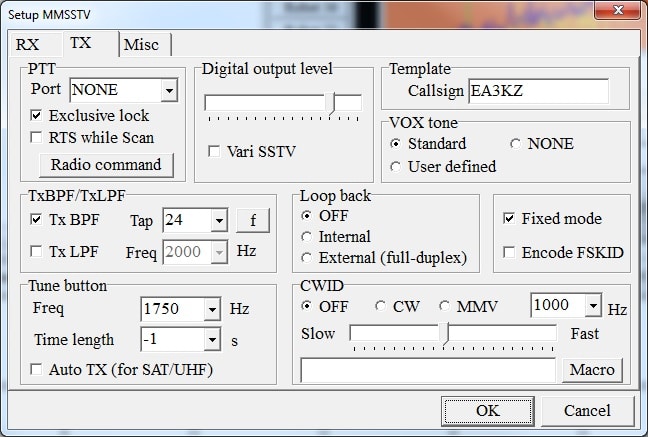Toggle the Tx BPF checkbox
Viewport: 648px width, 437px height.
pyautogui.click(x=36, y=219)
